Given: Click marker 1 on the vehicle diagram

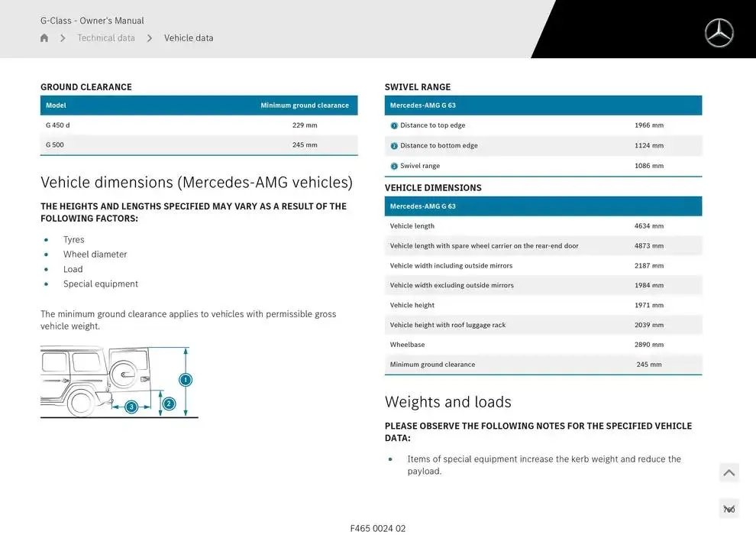Looking at the screenshot, I should (185, 380).
